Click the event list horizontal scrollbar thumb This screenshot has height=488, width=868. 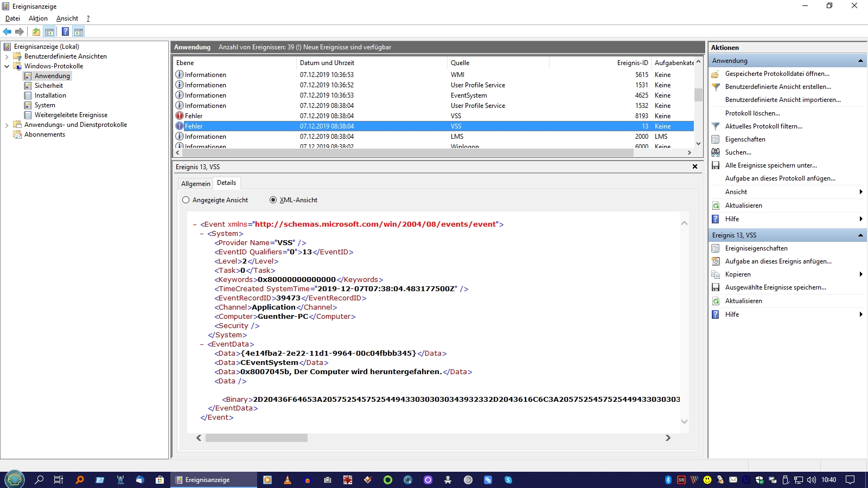(408, 153)
